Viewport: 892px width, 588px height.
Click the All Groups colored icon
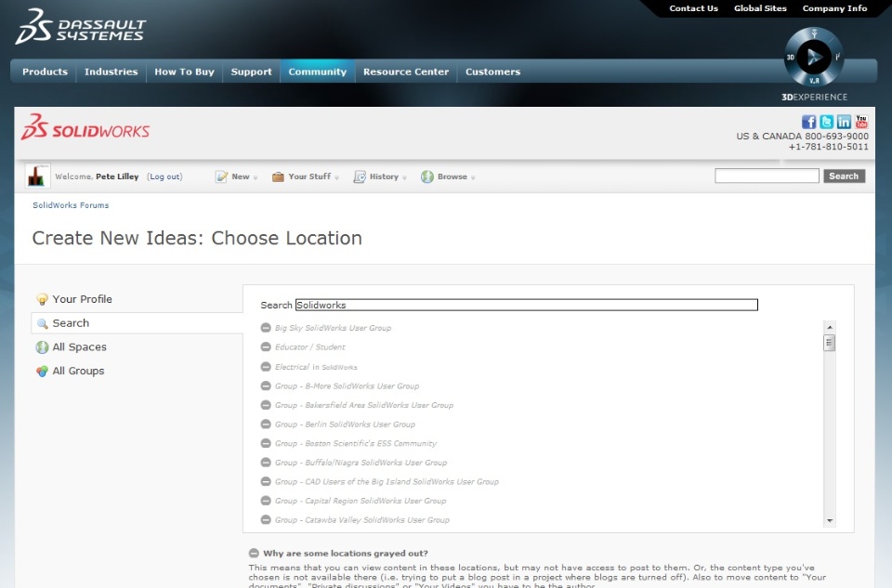42,371
